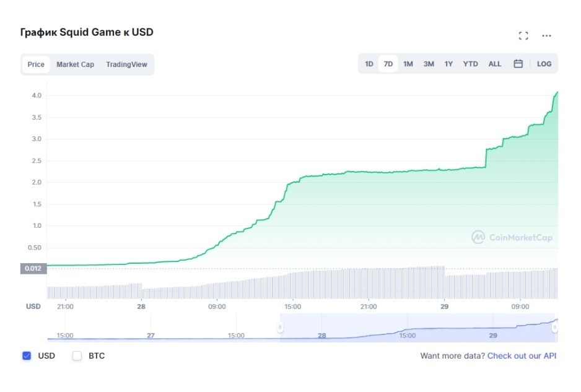Image resolution: width=581 pixels, height=392 pixels.
Task: Select the YTD time range
Action: 471,64
